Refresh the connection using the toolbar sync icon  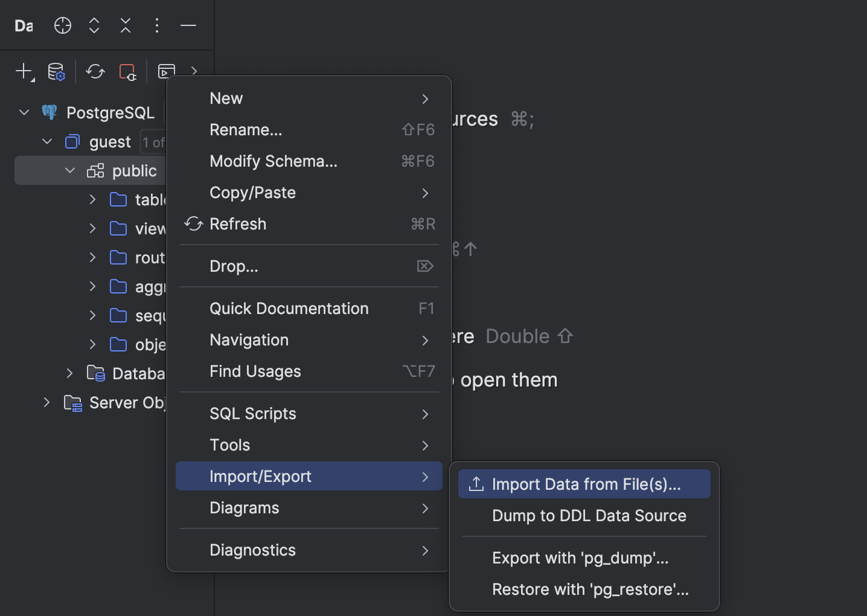[x=95, y=71]
